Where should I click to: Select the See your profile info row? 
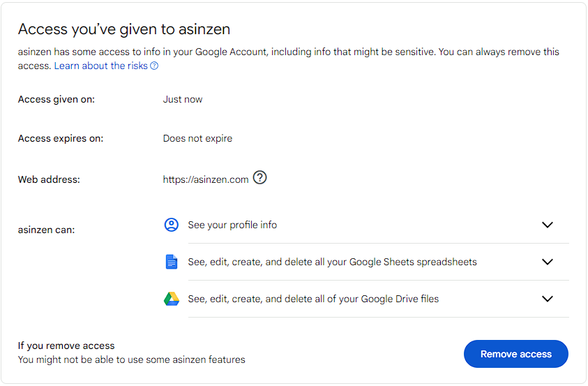367,225
